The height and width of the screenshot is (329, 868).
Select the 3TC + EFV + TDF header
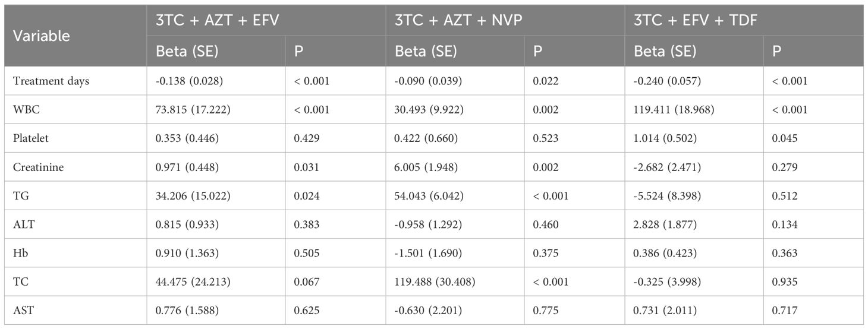(x=692, y=20)
